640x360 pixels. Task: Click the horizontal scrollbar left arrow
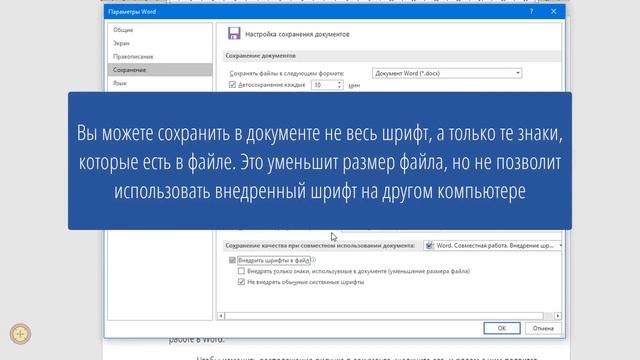point(221,316)
